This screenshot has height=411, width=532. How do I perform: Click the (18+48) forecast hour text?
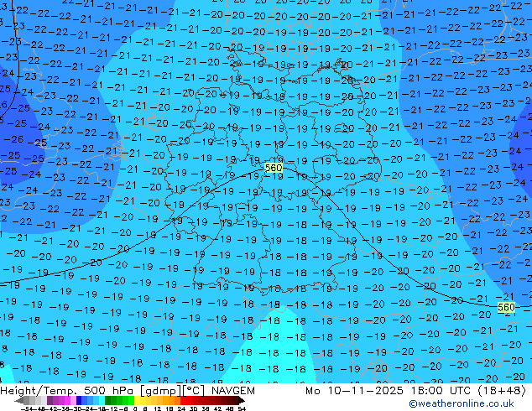tap(502, 391)
